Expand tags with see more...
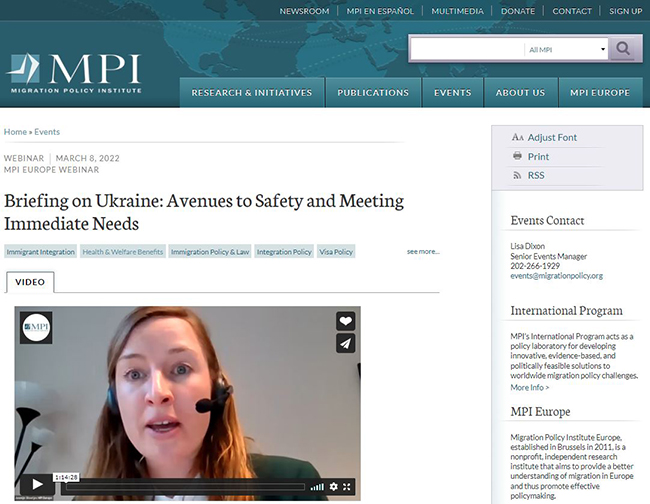 [423, 251]
